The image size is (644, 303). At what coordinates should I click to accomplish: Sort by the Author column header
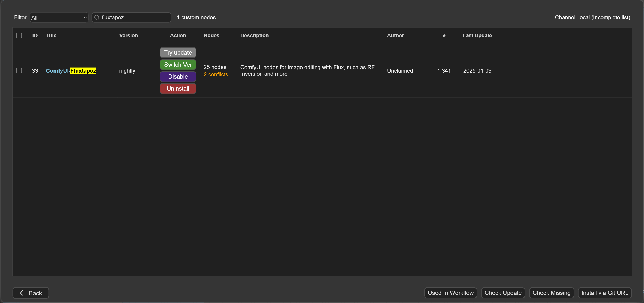tap(395, 35)
